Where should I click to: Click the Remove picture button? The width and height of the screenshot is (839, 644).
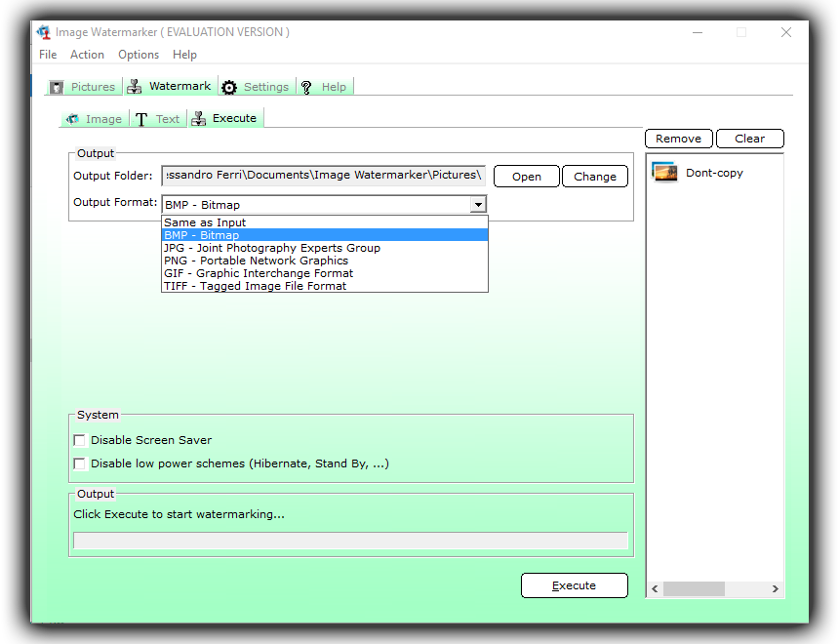tap(678, 139)
